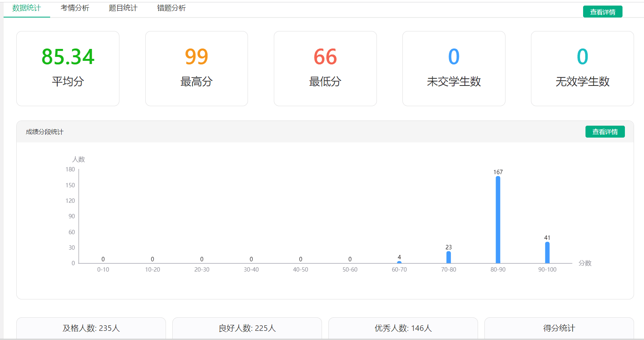
Task: Select the 优秀人数: 146人 panel
Action: click(x=403, y=328)
